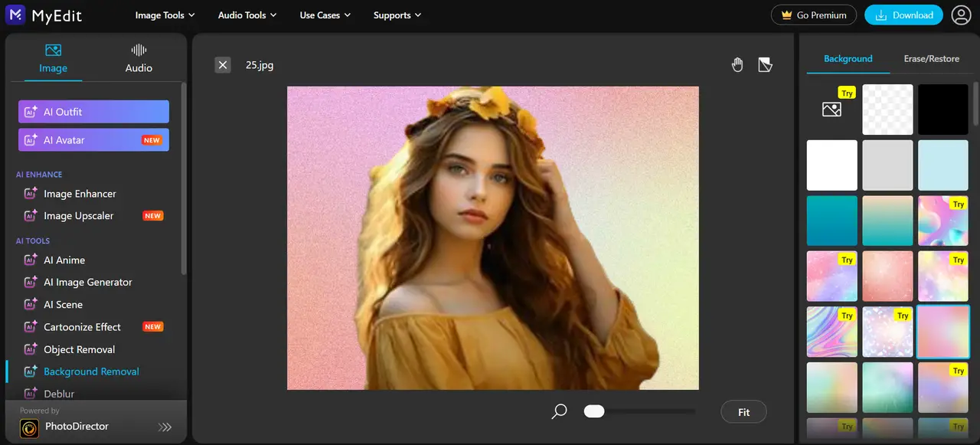Open AI Image Generator label
The height and width of the screenshot is (445, 980).
(88, 283)
